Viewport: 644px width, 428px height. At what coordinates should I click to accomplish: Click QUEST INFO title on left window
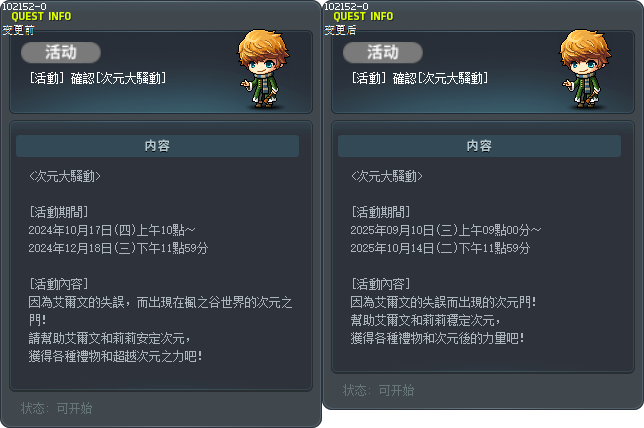(x=41, y=16)
